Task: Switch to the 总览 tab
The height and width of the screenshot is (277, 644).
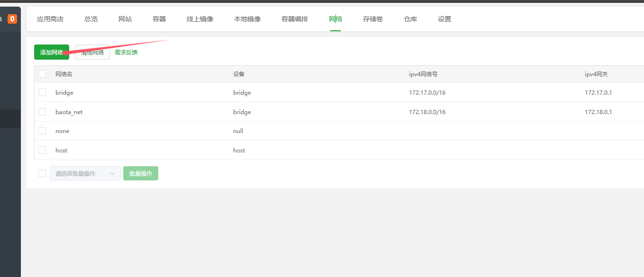Action: [91, 19]
